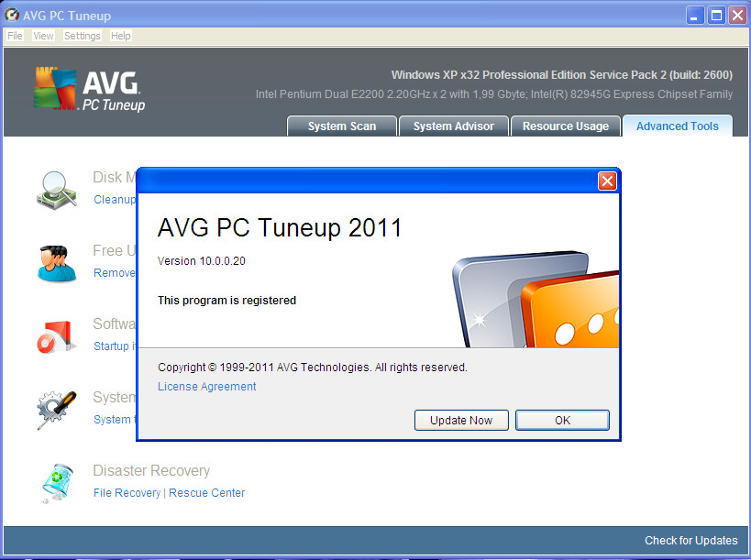Open the Help menu
This screenshot has width=751, height=560.
(120, 36)
